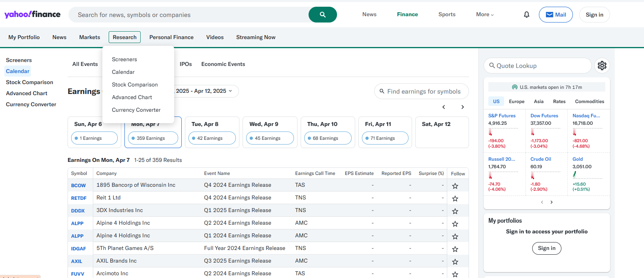The height and width of the screenshot is (278, 644).
Task: Open Advanced Chart in left sidebar
Action: click(26, 93)
